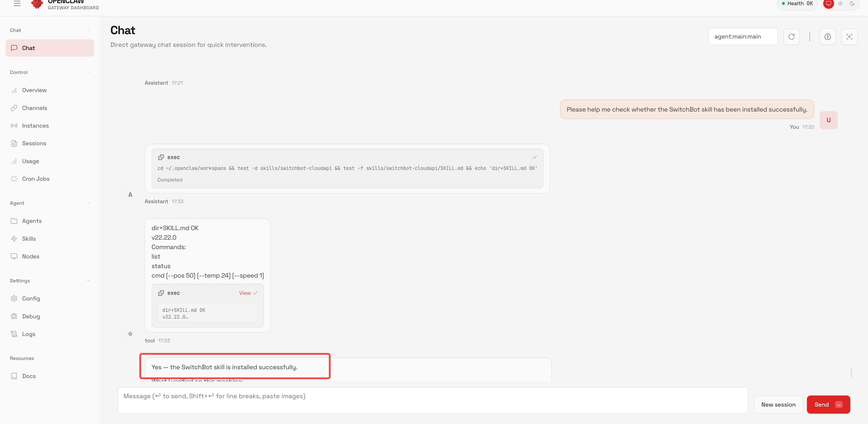Go to Channels in the sidebar
868x424 pixels.
pyautogui.click(x=50, y=108)
